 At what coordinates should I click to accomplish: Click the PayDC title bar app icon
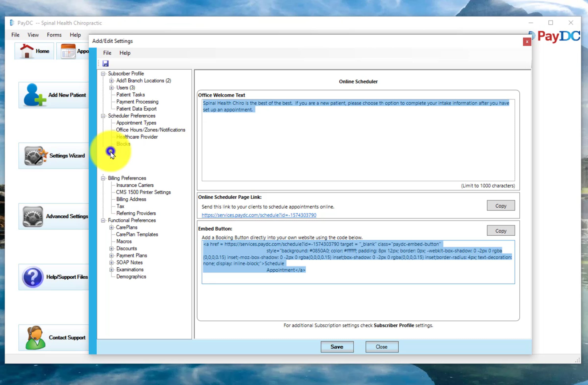point(12,23)
